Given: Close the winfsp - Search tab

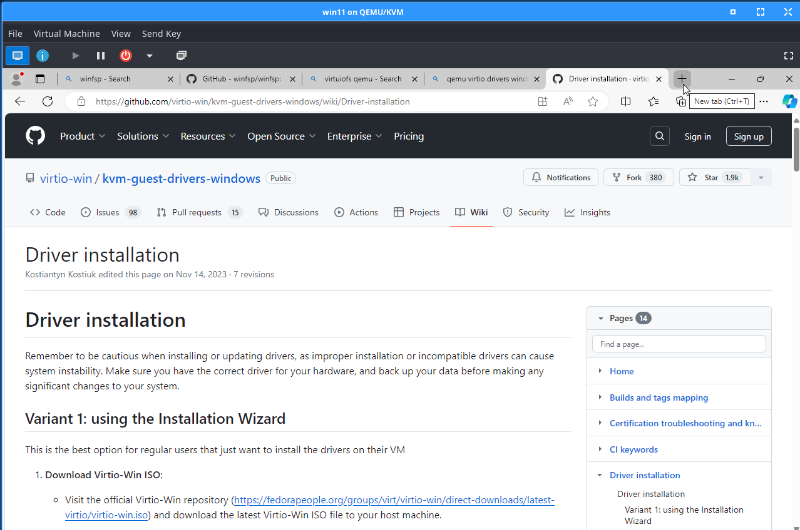Looking at the screenshot, I should pos(170,79).
